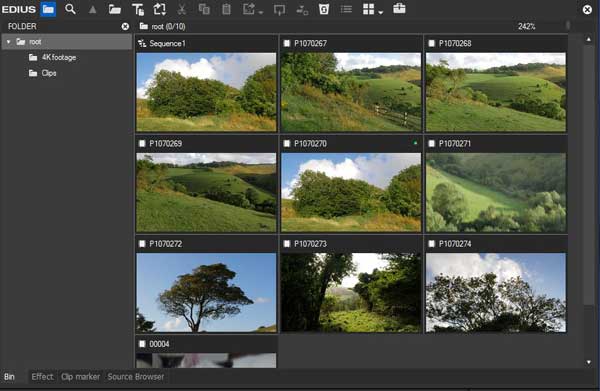This screenshot has height=391, width=600.
Task: Click the Copy icon
Action: (204, 9)
